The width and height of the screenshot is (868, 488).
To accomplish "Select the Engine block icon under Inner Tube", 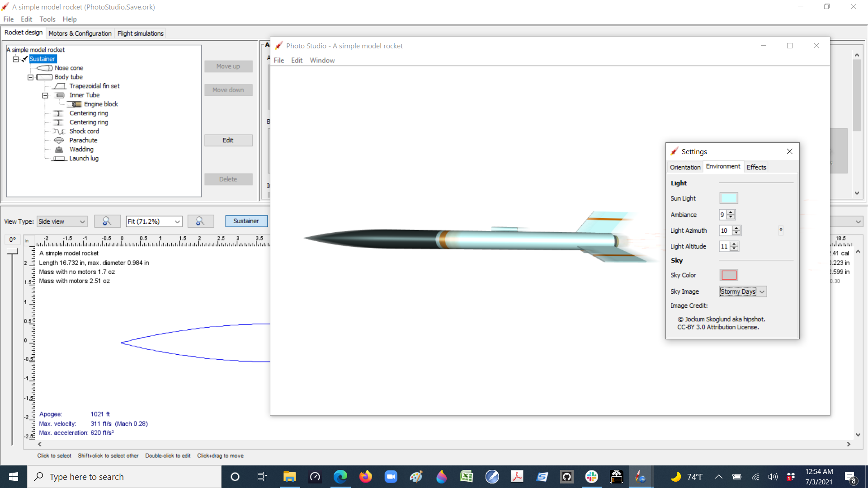I will point(74,104).
